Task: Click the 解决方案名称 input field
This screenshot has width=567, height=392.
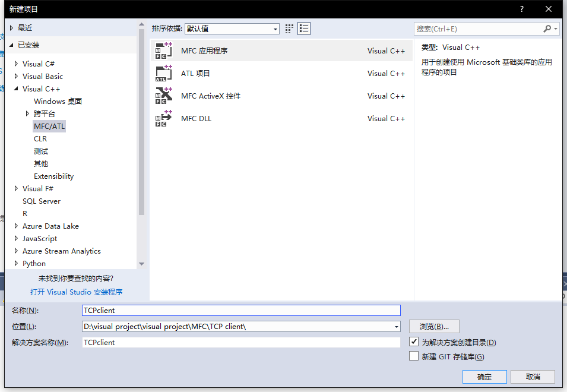Action: click(x=241, y=342)
